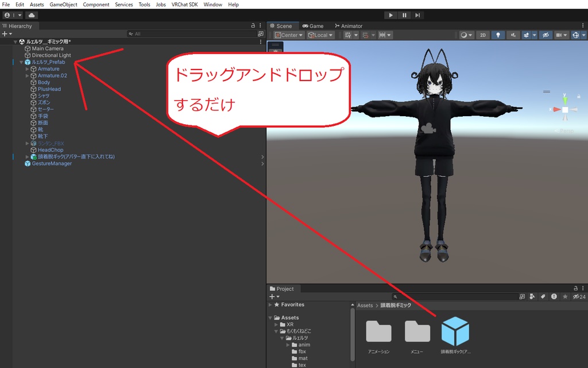Mute scene view audio
Screen dimensions: 588x368
coord(513,34)
